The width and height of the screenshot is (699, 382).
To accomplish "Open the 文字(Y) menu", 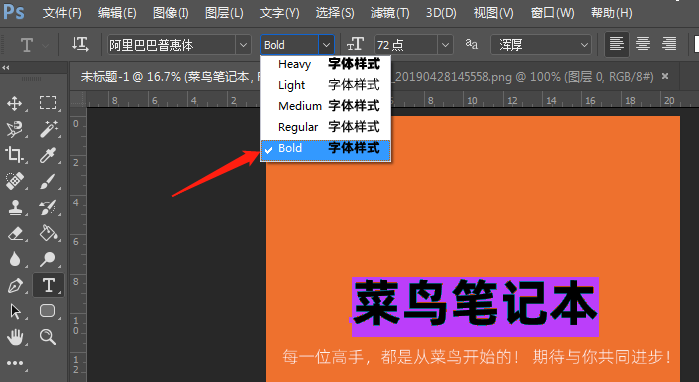I will coord(280,13).
